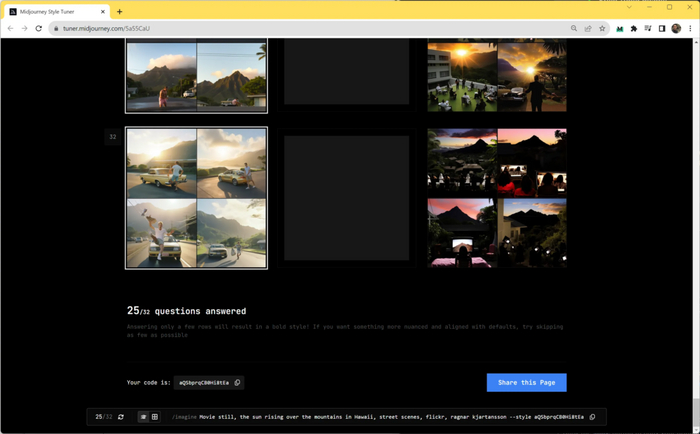Go back to the previous page
The width and height of the screenshot is (700, 434).
click(x=10, y=28)
